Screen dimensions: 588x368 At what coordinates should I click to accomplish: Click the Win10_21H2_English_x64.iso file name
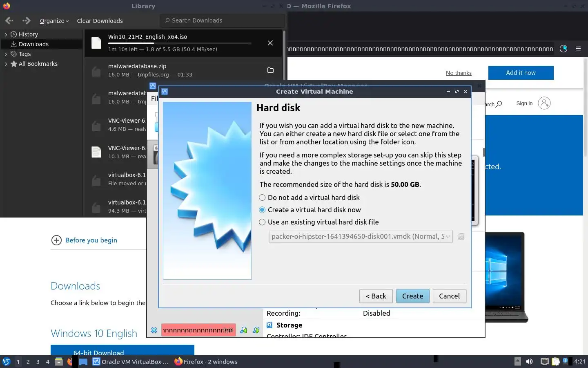(x=147, y=37)
